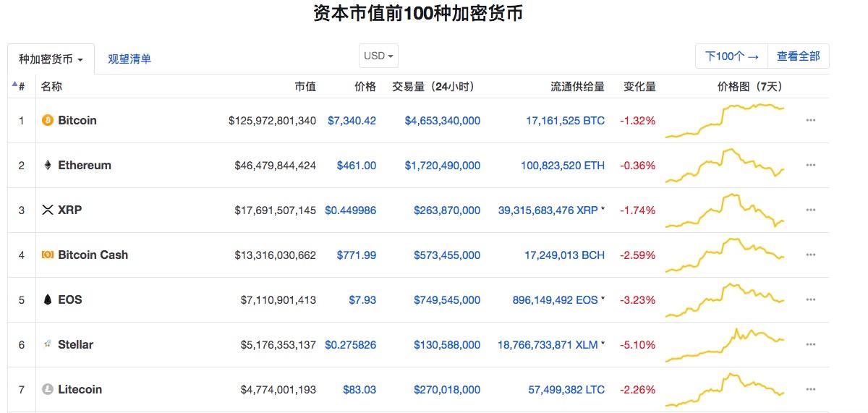The image size is (868, 413).
Task: Click the EOS logo icon
Action: (x=48, y=300)
